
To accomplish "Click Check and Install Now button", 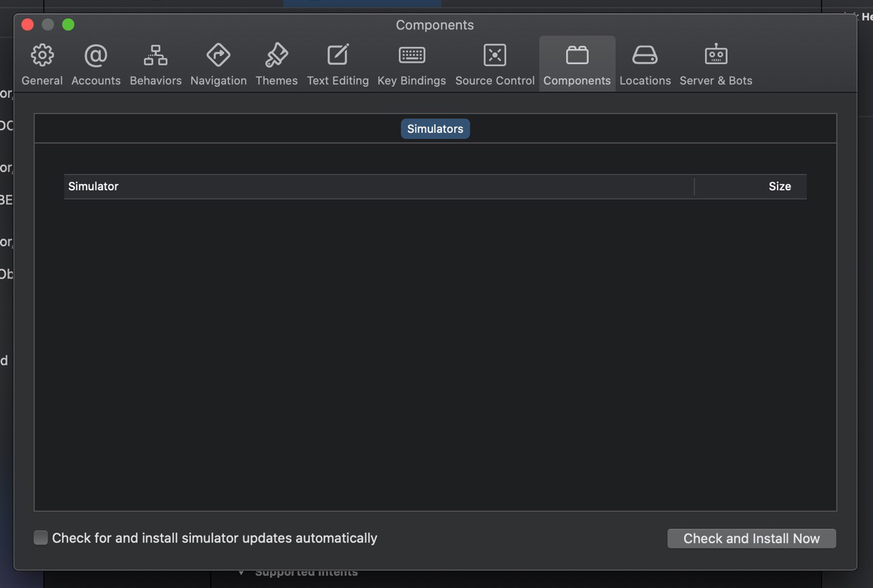I will coord(752,538).
